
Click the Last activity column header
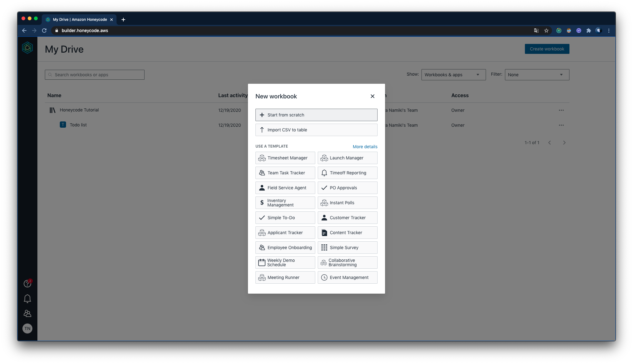pyautogui.click(x=233, y=95)
